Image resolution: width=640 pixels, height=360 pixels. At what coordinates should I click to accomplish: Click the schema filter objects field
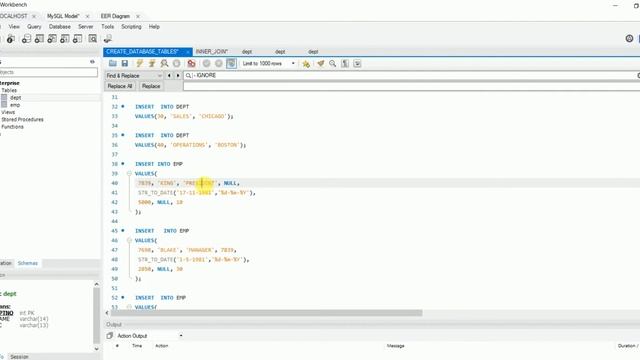(49, 72)
